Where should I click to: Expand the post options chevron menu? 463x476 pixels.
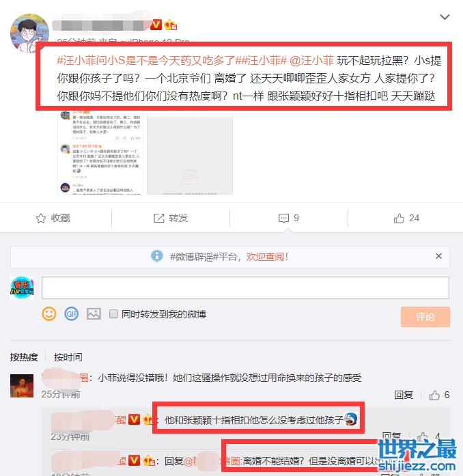tap(445, 17)
